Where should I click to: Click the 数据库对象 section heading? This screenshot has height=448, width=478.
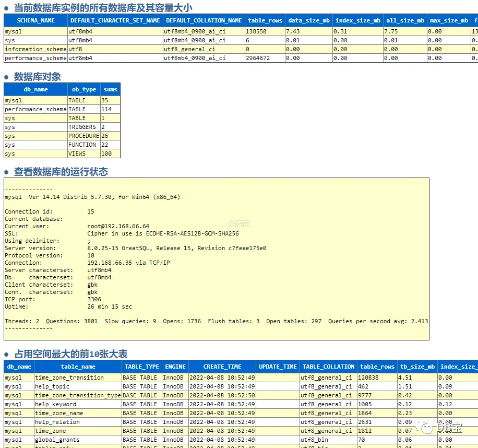click(37, 77)
